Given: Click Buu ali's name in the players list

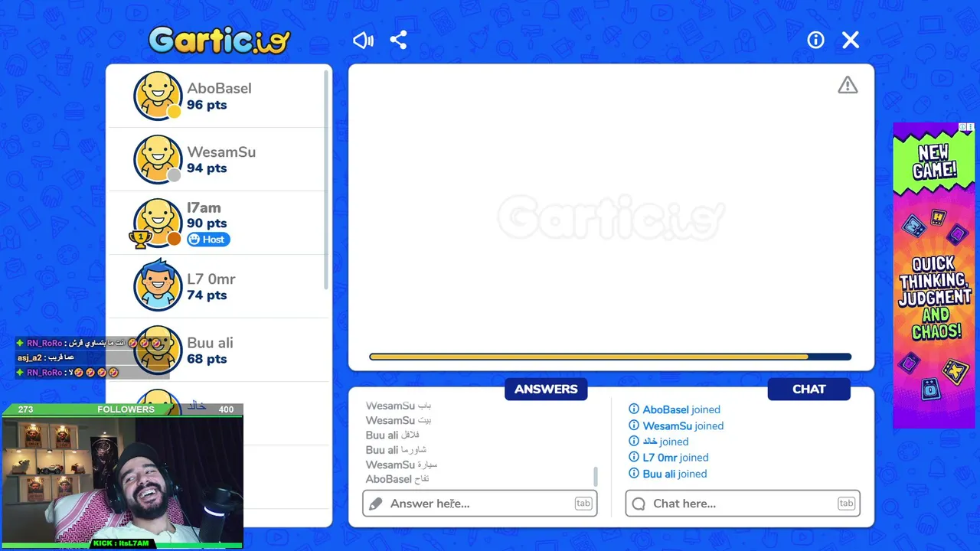Looking at the screenshot, I should point(210,343).
